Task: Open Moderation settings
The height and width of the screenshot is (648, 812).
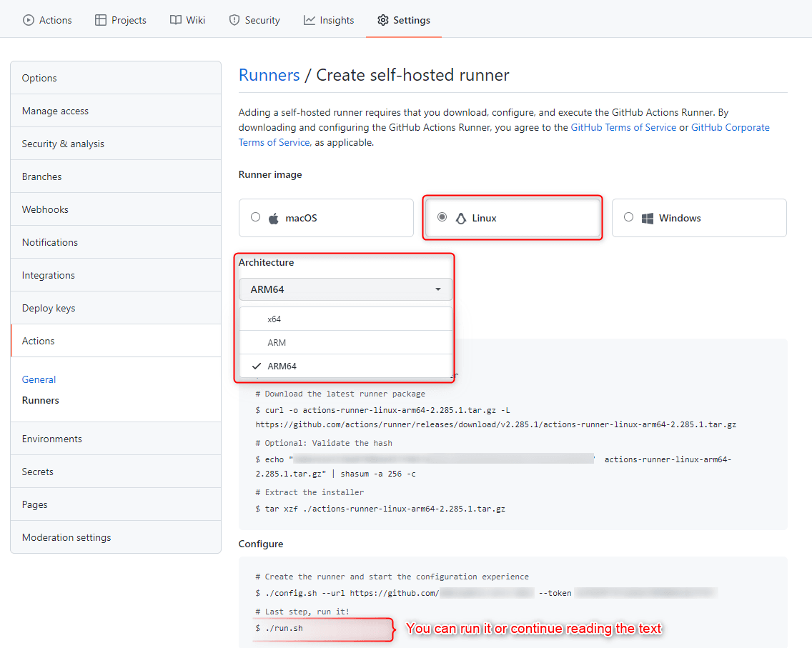Action: click(116, 537)
